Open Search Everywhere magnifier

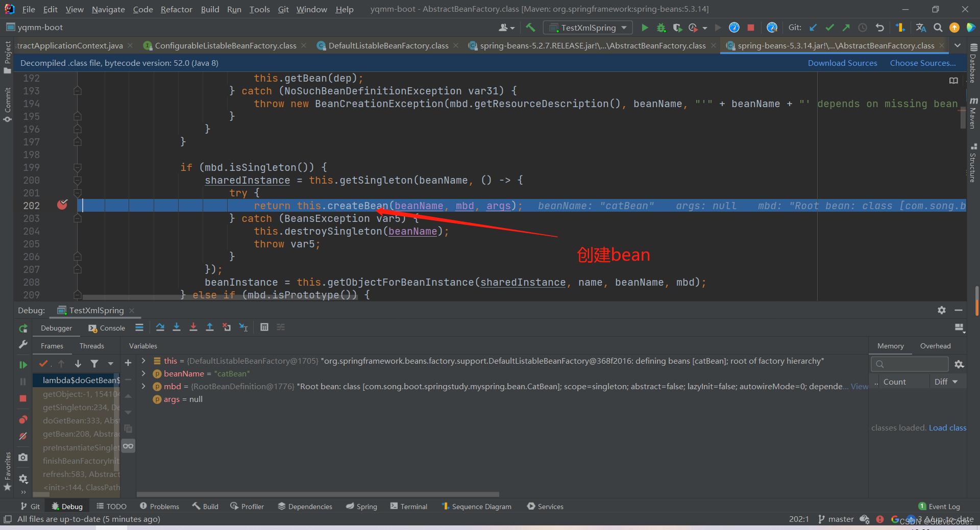click(938, 28)
